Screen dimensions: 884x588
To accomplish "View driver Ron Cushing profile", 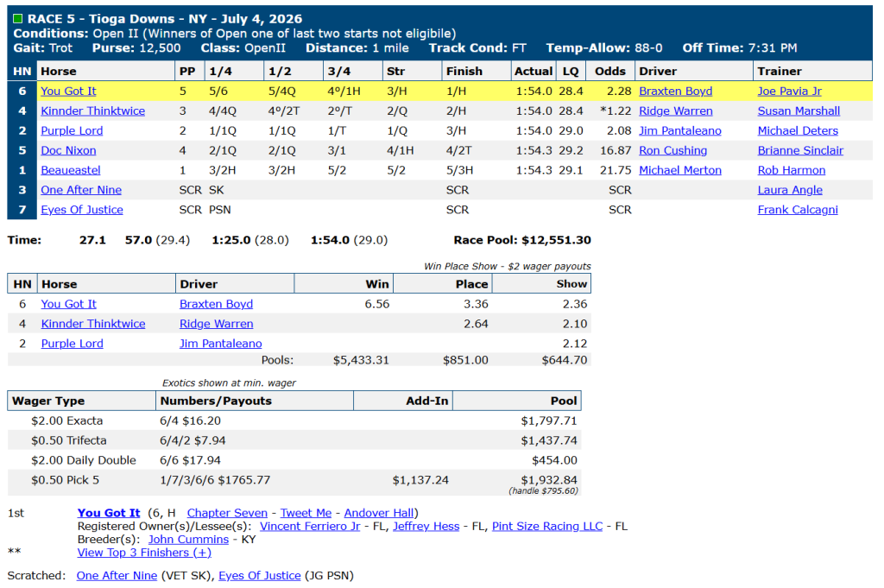I will [672, 150].
